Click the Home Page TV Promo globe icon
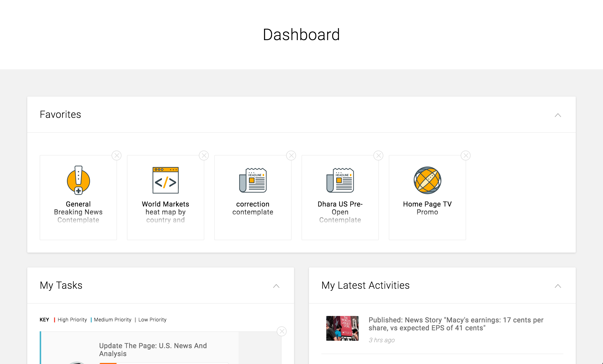Viewport: 603px width, 364px height. point(427,180)
